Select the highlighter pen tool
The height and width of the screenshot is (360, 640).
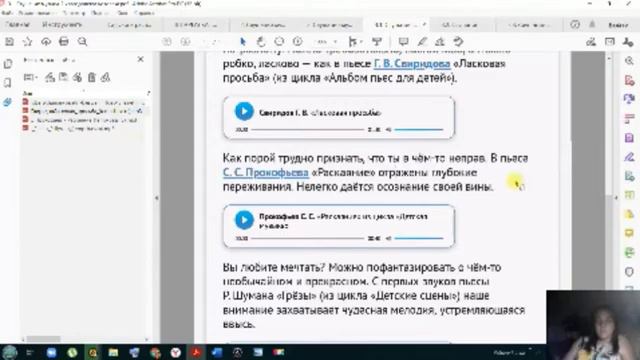coord(422,42)
